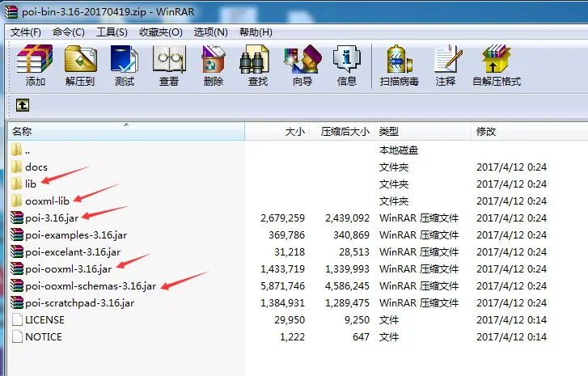Click the window title poi-bin-3.16-20170419.zip
The image size is (588, 376).
(x=83, y=12)
